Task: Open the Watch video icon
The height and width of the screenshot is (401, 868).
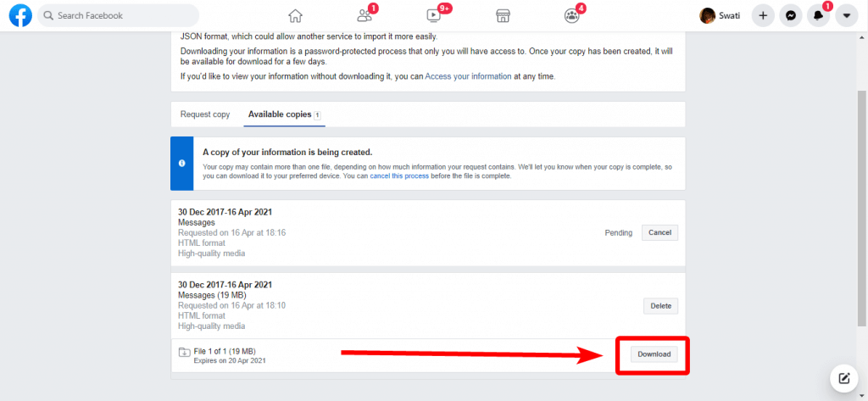Action: tap(434, 15)
